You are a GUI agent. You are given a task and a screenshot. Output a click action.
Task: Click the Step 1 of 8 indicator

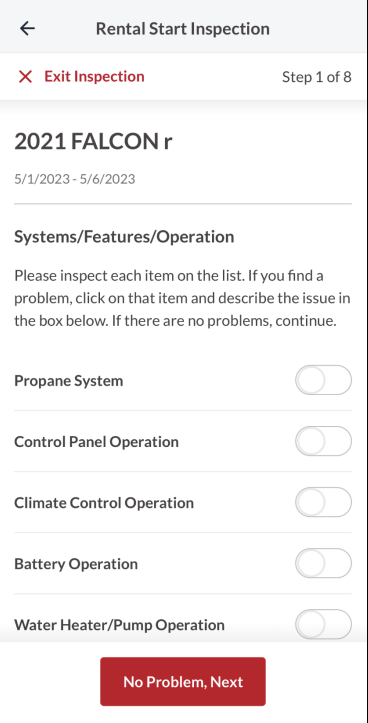[317, 77]
